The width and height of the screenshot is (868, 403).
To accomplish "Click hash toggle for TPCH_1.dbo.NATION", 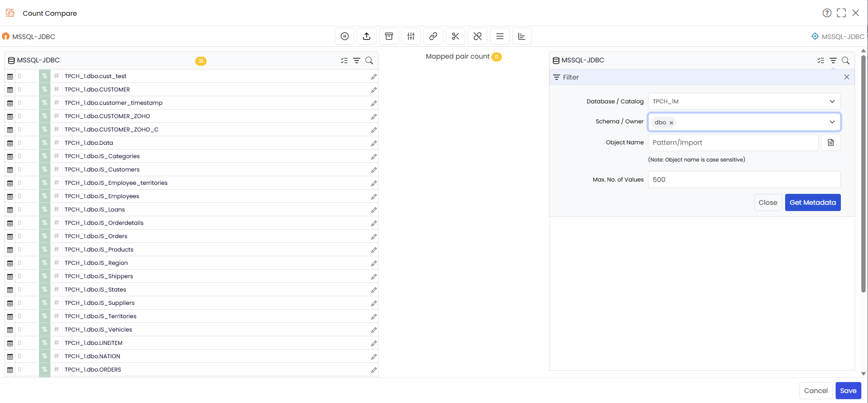I will pos(56,356).
